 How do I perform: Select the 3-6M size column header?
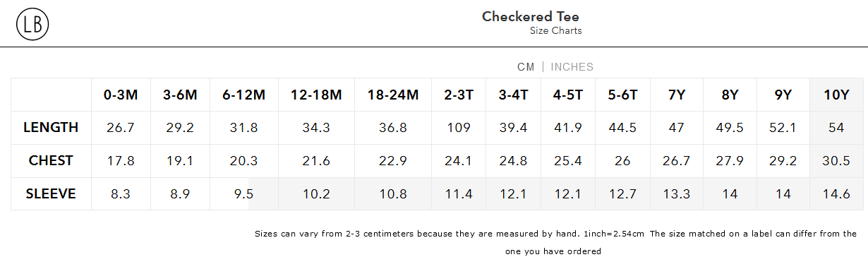point(180,95)
